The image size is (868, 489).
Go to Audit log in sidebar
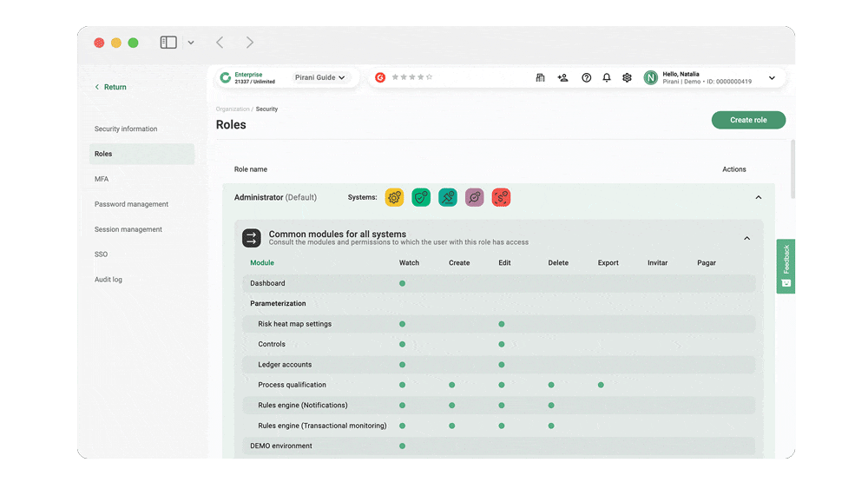108,280
